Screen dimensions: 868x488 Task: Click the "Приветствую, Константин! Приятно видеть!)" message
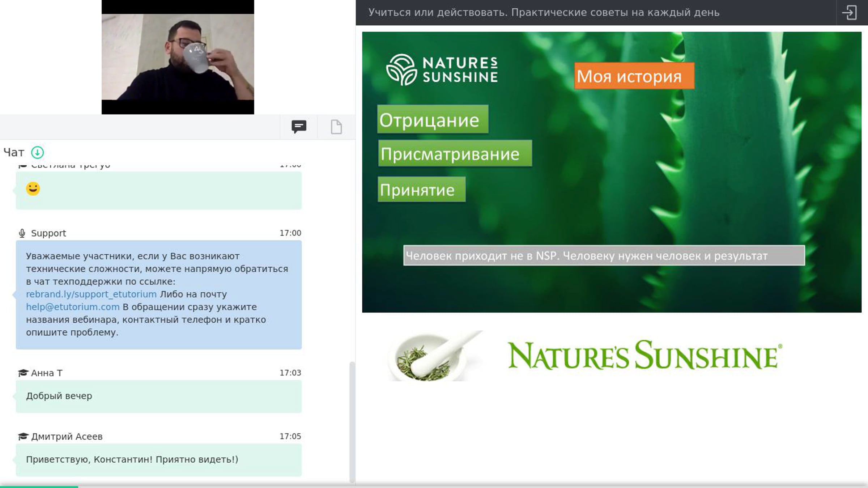pos(159,460)
